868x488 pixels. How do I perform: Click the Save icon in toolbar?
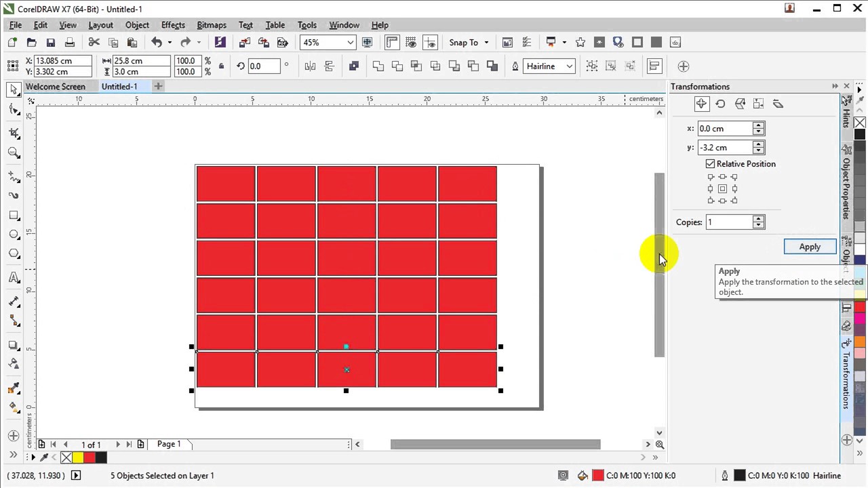pos(50,42)
